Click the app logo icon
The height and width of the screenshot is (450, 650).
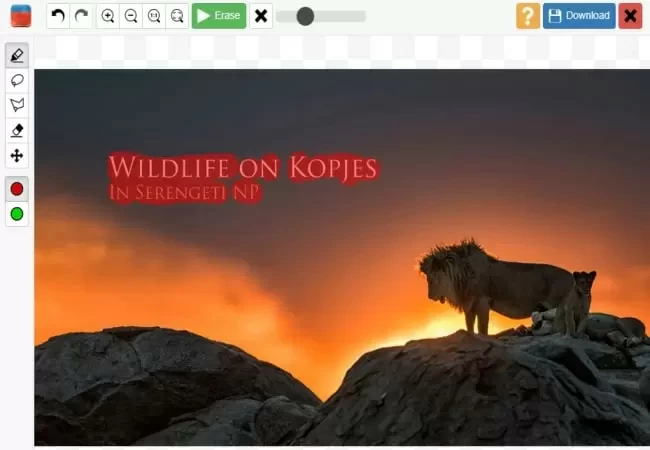21,16
